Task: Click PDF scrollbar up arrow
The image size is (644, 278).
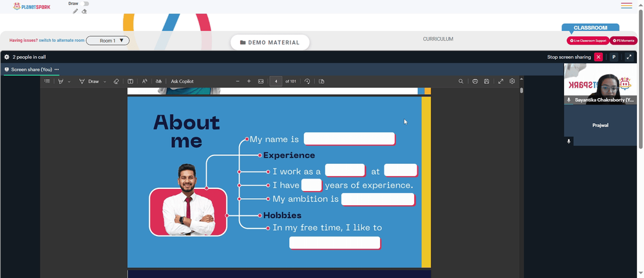Action: (x=522, y=79)
